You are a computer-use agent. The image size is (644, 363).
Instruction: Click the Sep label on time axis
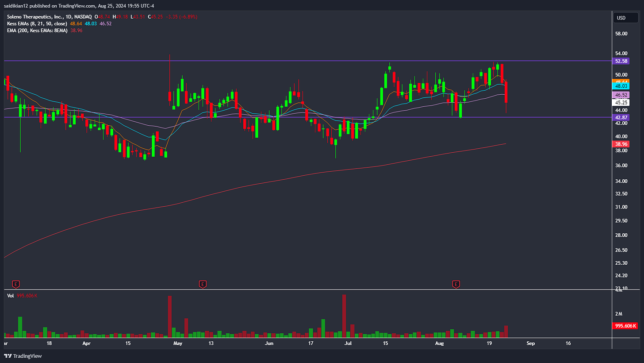coord(531,343)
